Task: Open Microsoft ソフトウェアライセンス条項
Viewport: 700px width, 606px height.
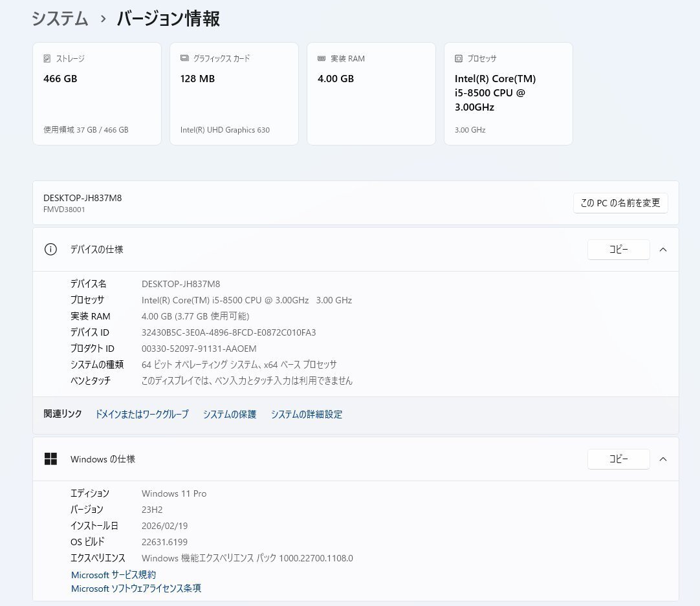Action: (x=135, y=589)
